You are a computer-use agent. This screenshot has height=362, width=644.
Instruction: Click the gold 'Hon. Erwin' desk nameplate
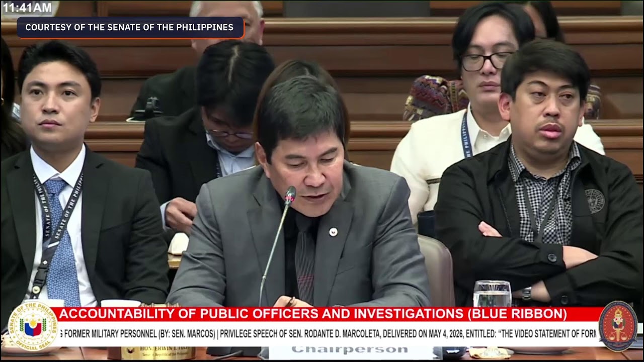(158, 352)
